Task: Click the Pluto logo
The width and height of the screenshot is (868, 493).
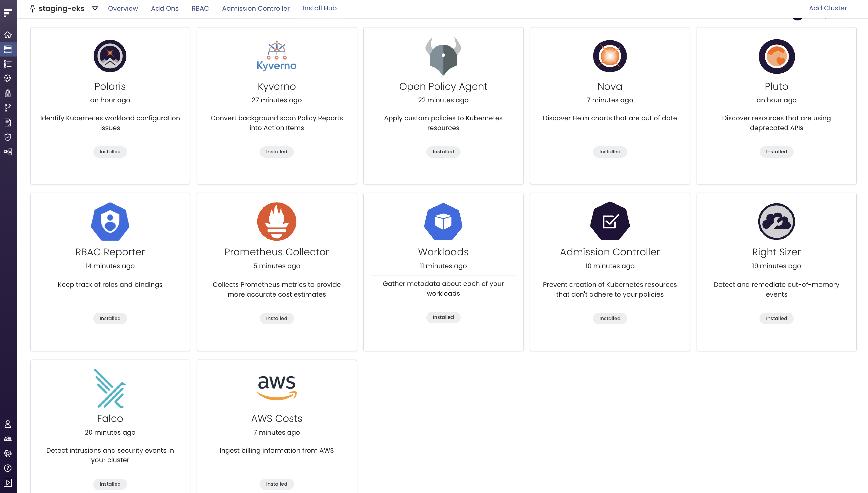Action: (x=776, y=56)
